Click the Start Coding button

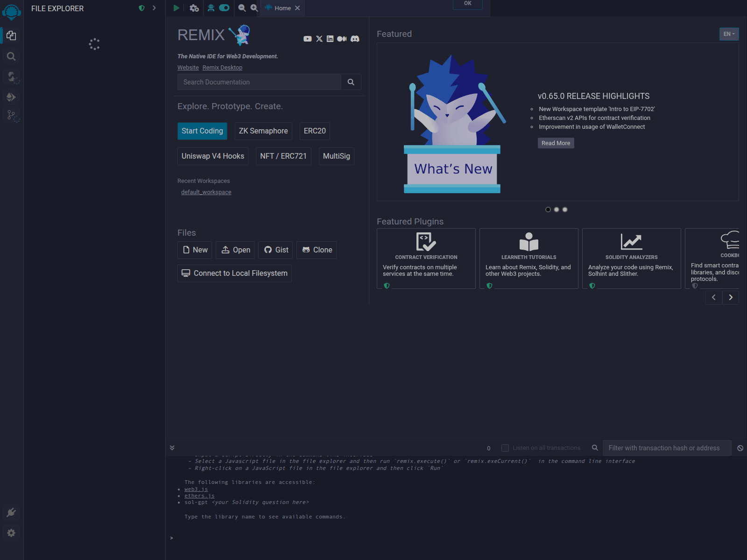click(202, 131)
